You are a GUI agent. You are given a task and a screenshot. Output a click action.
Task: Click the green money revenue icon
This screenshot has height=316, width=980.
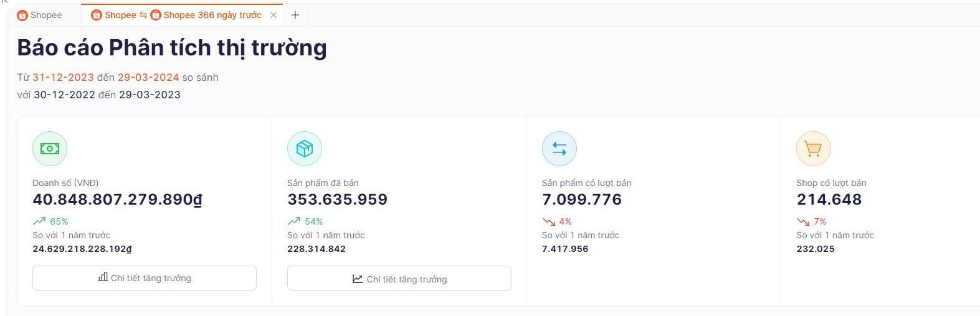click(50, 149)
